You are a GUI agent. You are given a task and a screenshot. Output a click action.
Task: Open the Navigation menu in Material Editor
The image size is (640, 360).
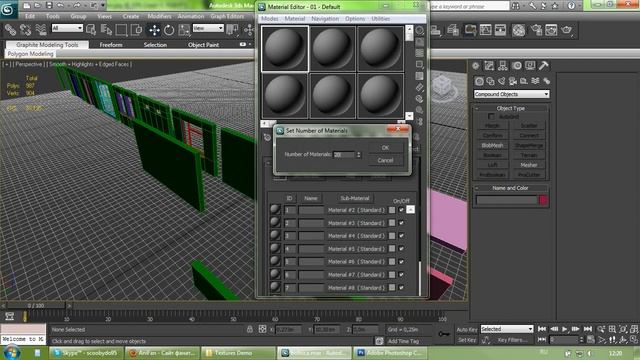point(325,19)
